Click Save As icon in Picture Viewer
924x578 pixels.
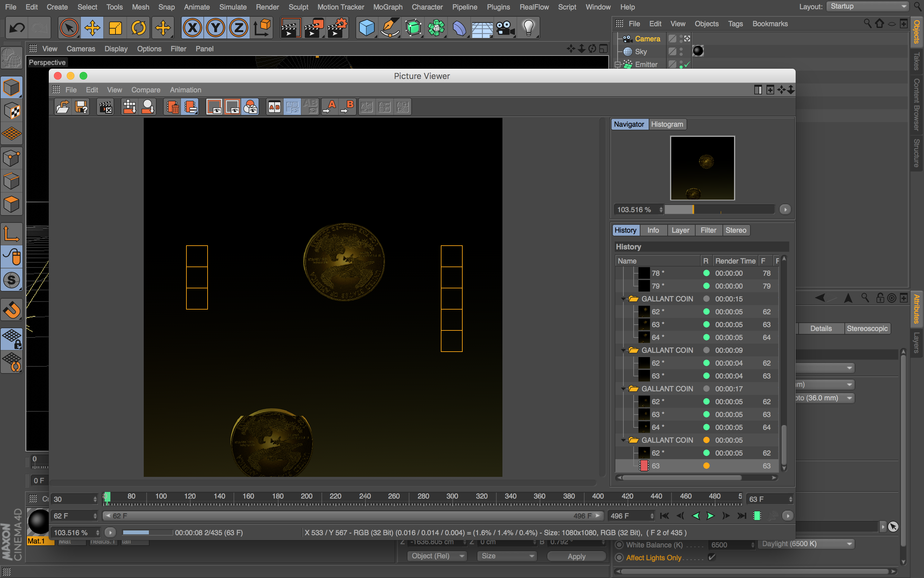tap(81, 107)
